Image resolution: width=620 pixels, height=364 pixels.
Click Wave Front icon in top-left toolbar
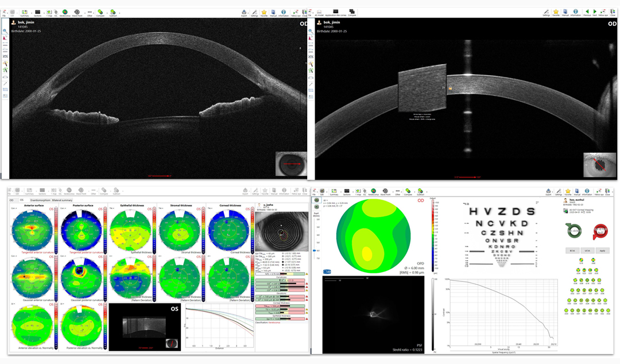[x=77, y=12]
